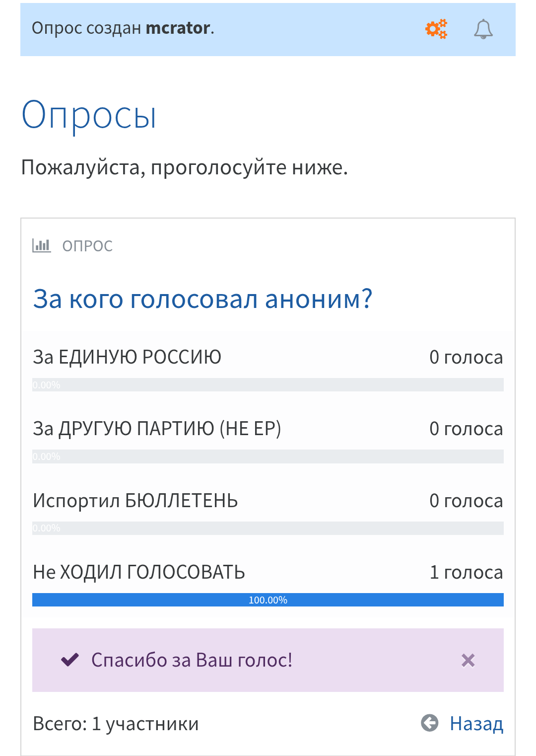This screenshot has height=756, width=536.
Task: Open poll settings via orange gears icon
Action: pos(436,29)
